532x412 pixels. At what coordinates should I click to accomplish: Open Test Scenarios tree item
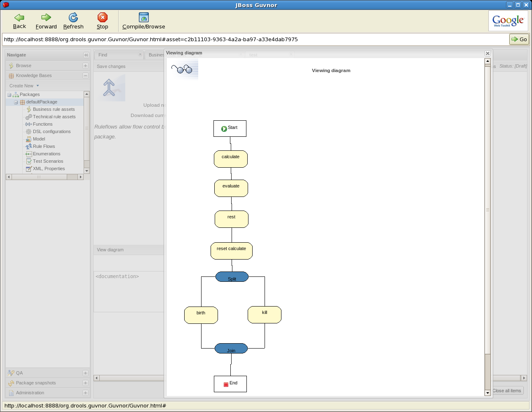click(x=48, y=162)
